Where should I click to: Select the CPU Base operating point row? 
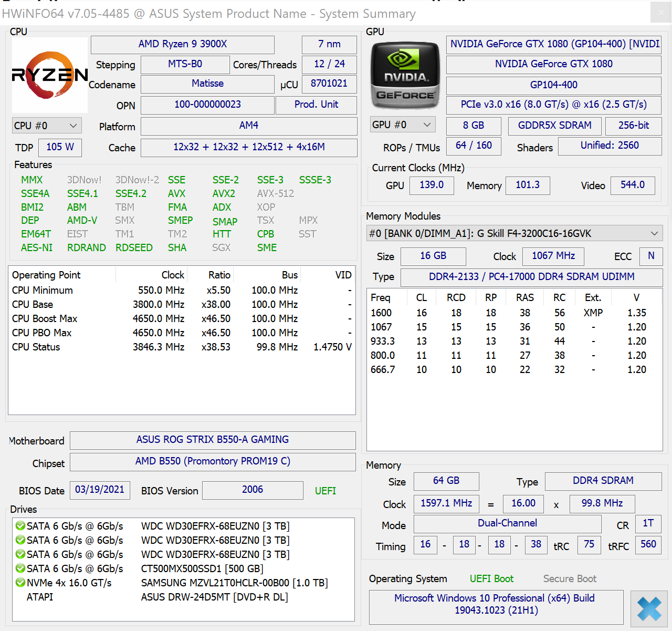click(182, 305)
